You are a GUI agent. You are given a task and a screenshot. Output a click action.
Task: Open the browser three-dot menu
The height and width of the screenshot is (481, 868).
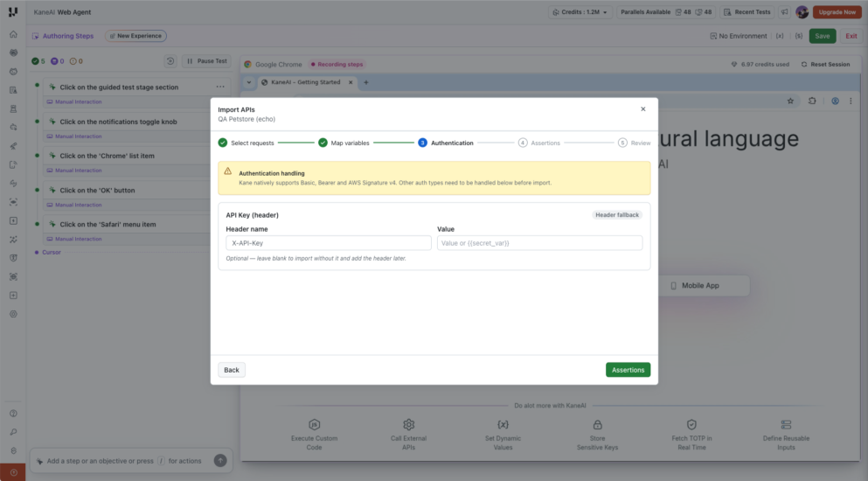[x=851, y=101]
